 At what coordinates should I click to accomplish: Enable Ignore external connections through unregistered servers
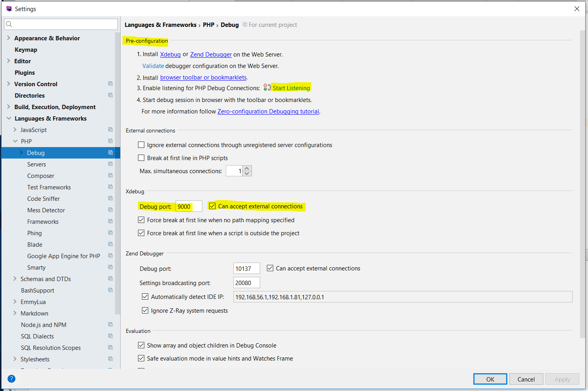click(141, 145)
